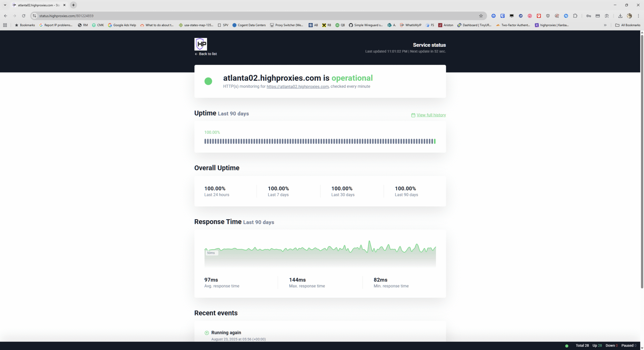This screenshot has height=350, width=644.
Task: Open the blue share-arrow extension icon
Action: (x=521, y=16)
